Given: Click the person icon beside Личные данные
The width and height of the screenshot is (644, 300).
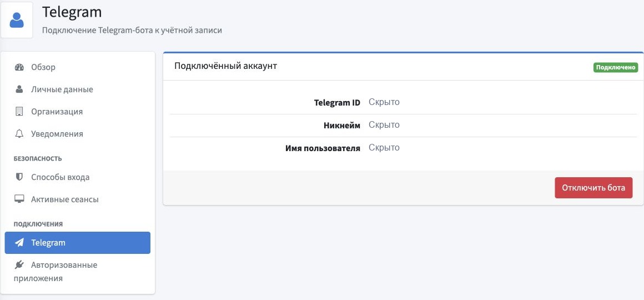Looking at the screenshot, I should (x=19, y=89).
